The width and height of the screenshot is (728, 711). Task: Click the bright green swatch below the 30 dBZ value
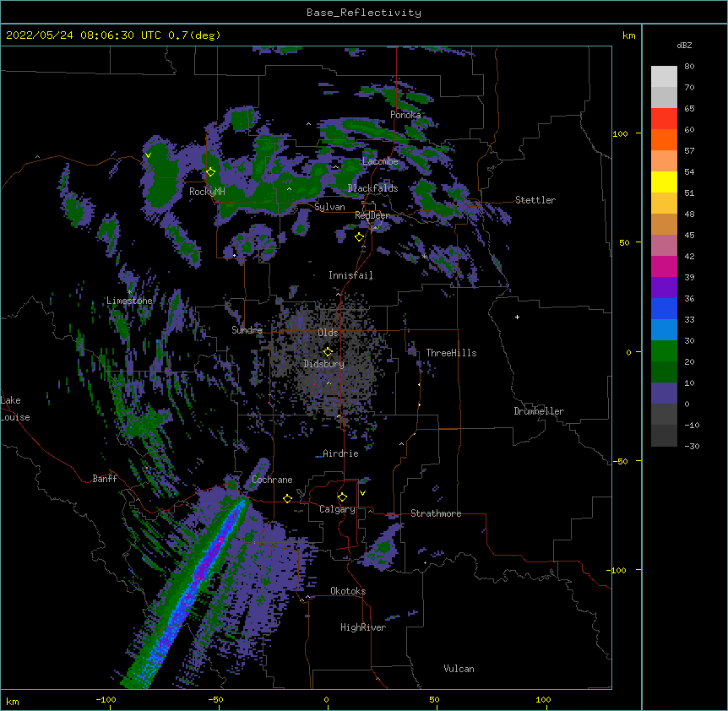point(664,351)
